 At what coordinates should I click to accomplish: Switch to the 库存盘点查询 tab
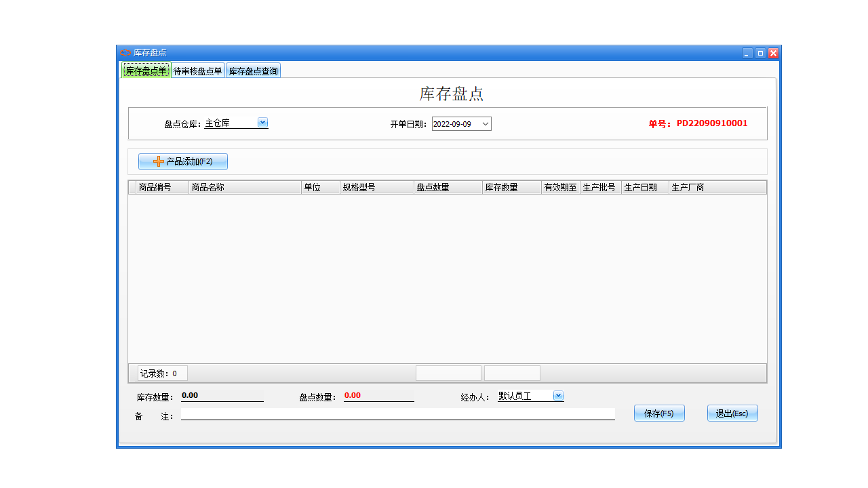pyautogui.click(x=252, y=70)
